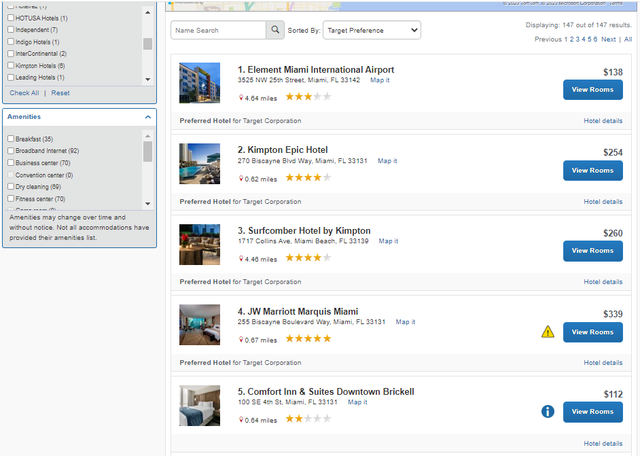
Task: Click Reset brands link
Action: 60,93
